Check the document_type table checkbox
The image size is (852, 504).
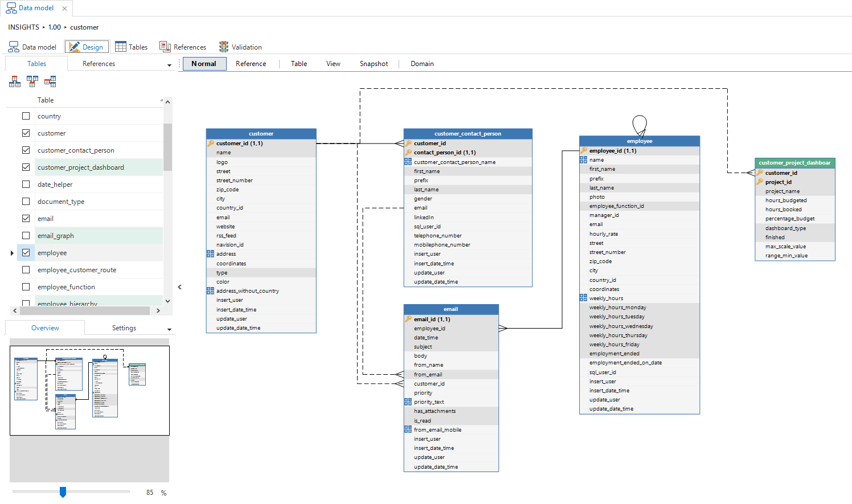point(26,202)
